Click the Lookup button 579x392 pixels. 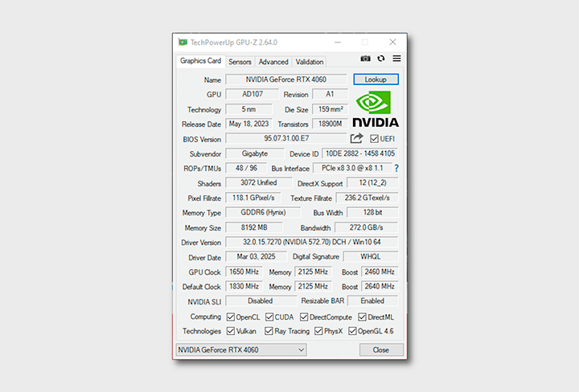pos(376,80)
